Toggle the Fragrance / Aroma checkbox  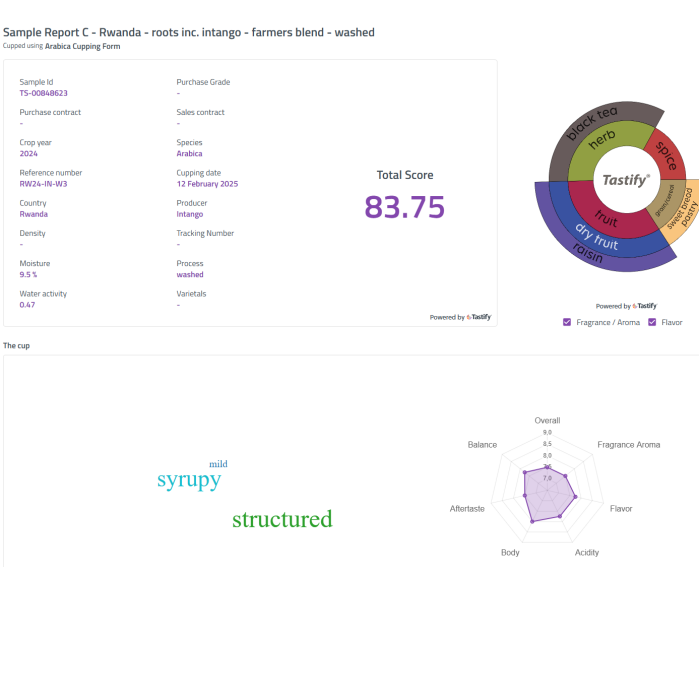567,322
